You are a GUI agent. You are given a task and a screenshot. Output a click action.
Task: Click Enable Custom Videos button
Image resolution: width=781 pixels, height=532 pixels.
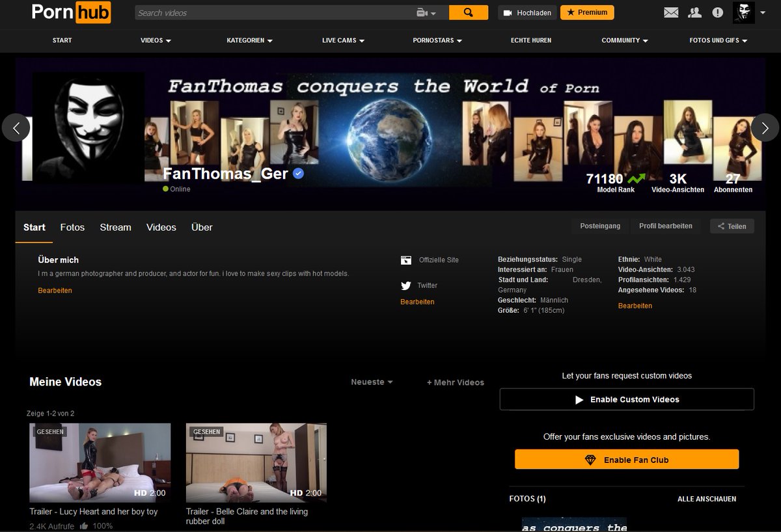pos(627,399)
